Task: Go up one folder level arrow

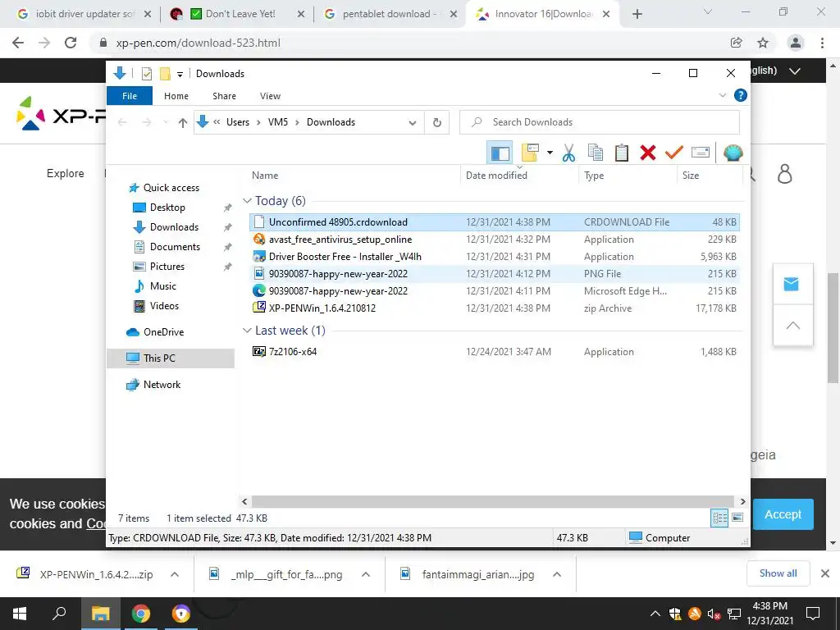Action: tap(183, 123)
